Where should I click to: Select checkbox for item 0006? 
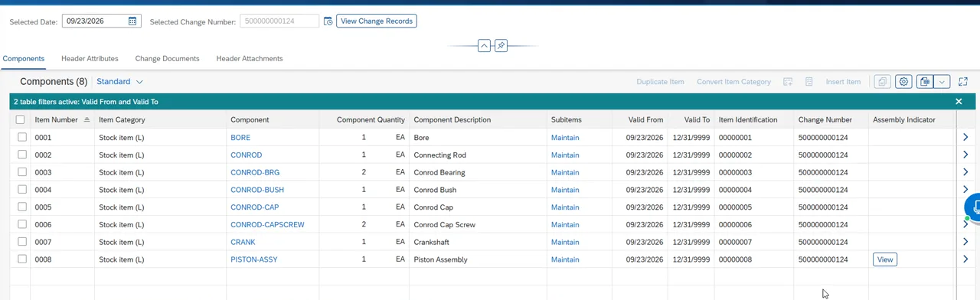point(21,224)
